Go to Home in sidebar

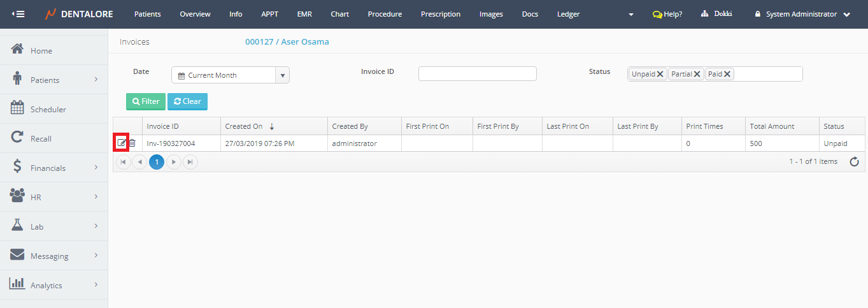[x=41, y=51]
